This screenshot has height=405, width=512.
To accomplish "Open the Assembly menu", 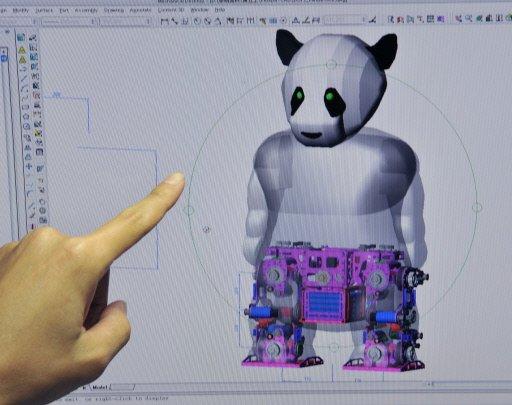I will pos(86,11).
